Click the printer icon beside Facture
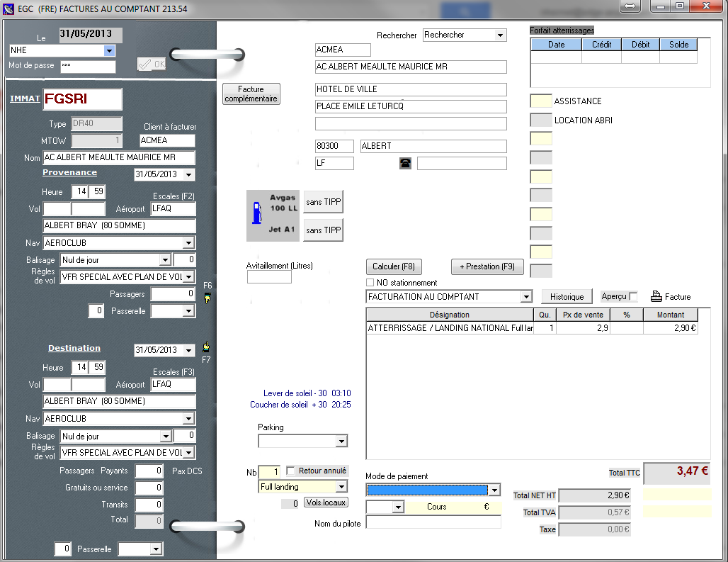Image resolution: width=728 pixels, height=562 pixels. 656,296
